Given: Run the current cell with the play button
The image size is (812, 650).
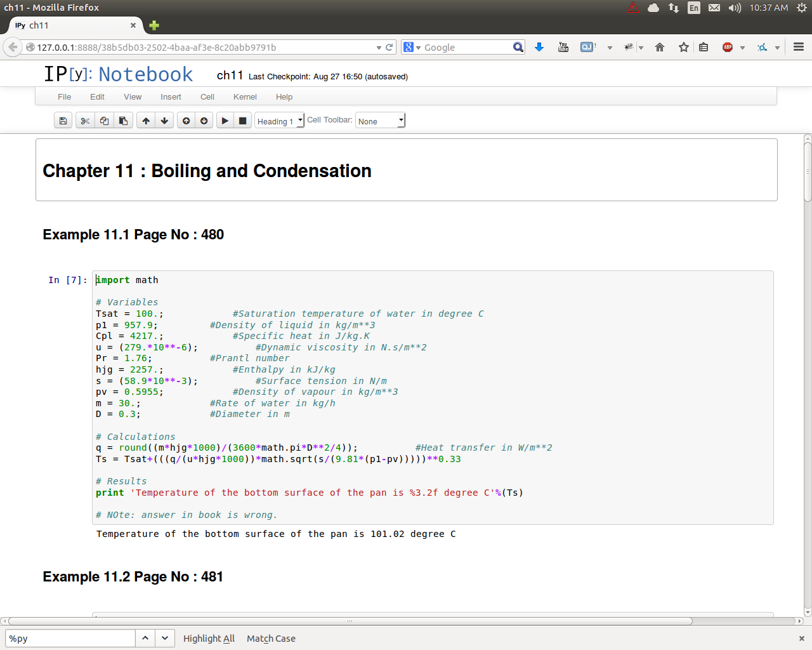Looking at the screenshot, I should pos(225,121).
